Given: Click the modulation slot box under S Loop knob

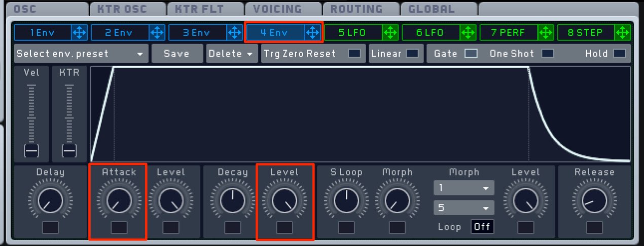Looking at the screenshot, I should (346, 227).
